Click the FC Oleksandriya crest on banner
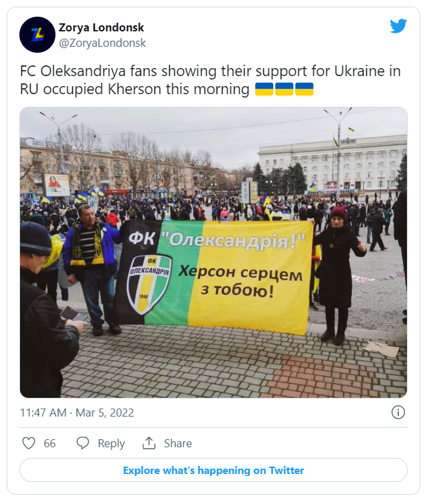This screenshot has height=504, width=427. (149, 284)
